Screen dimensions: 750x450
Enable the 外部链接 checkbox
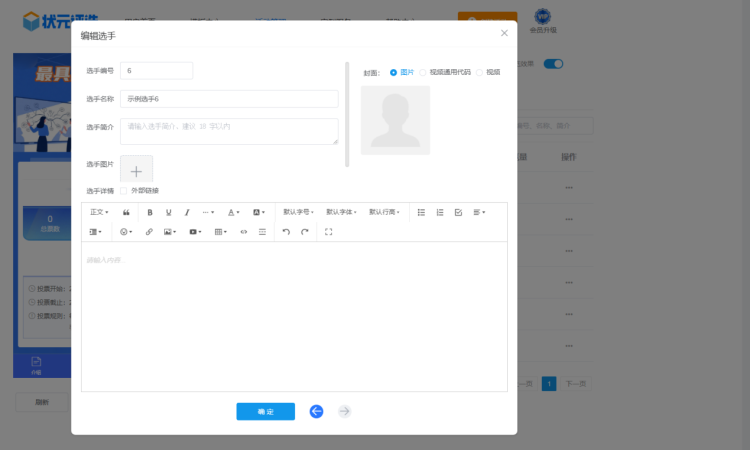124,190
